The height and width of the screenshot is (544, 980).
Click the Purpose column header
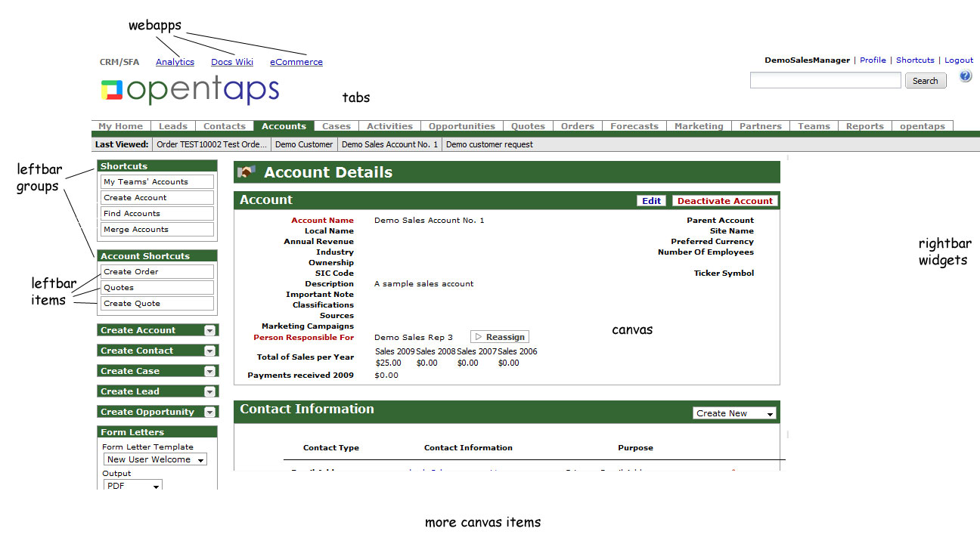coord(635,448)
